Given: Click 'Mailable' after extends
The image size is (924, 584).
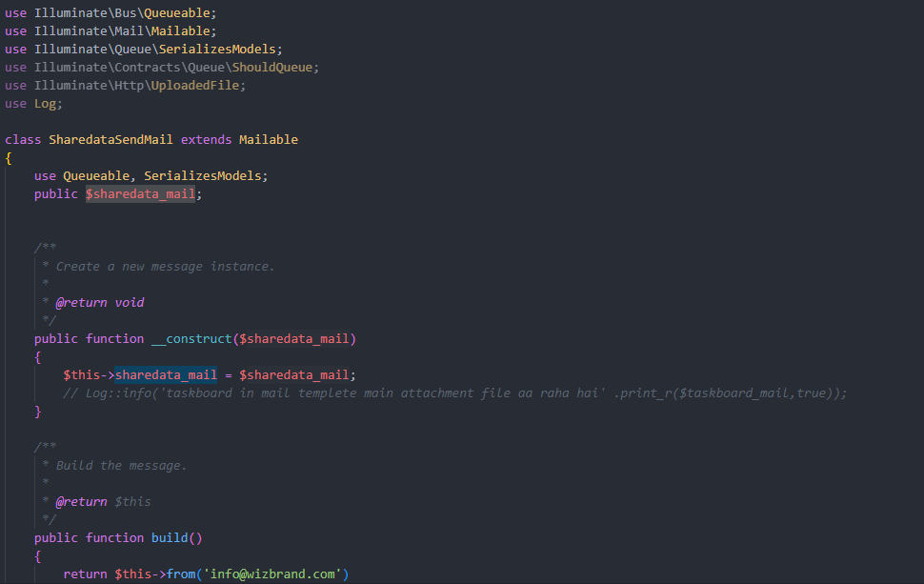Looking at the screenshot, I should pos(268,140).
